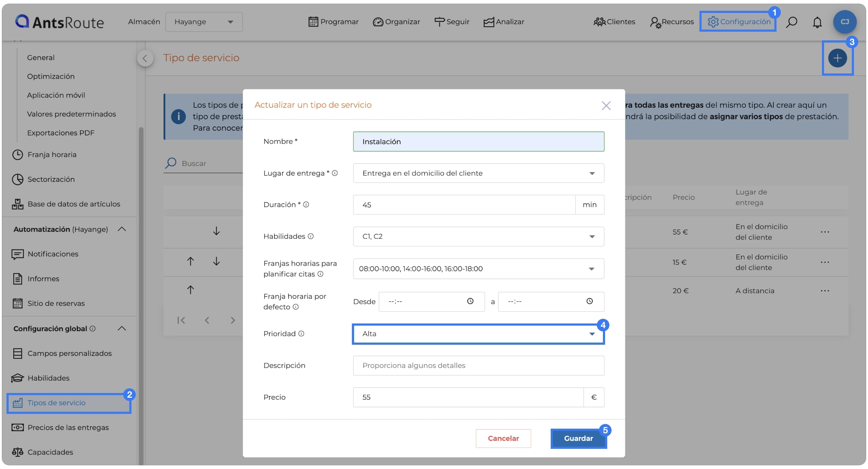Click the search magnifier in top bar

791,22
